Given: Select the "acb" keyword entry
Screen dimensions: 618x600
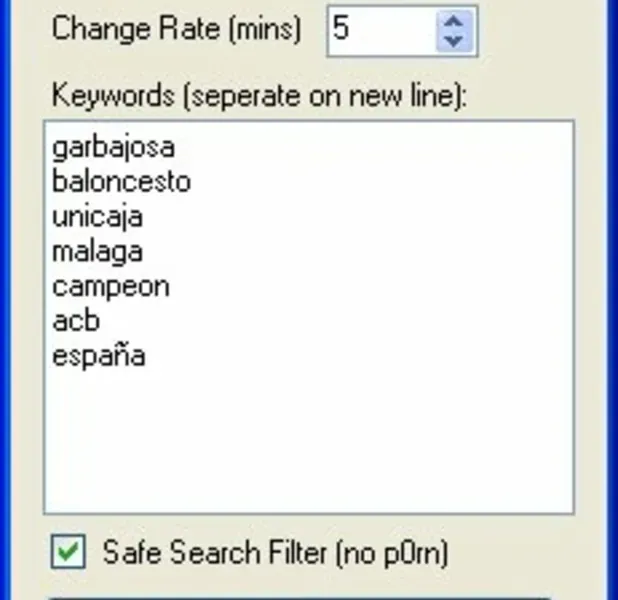Looking at the screenshot, I should coord(76,321).
